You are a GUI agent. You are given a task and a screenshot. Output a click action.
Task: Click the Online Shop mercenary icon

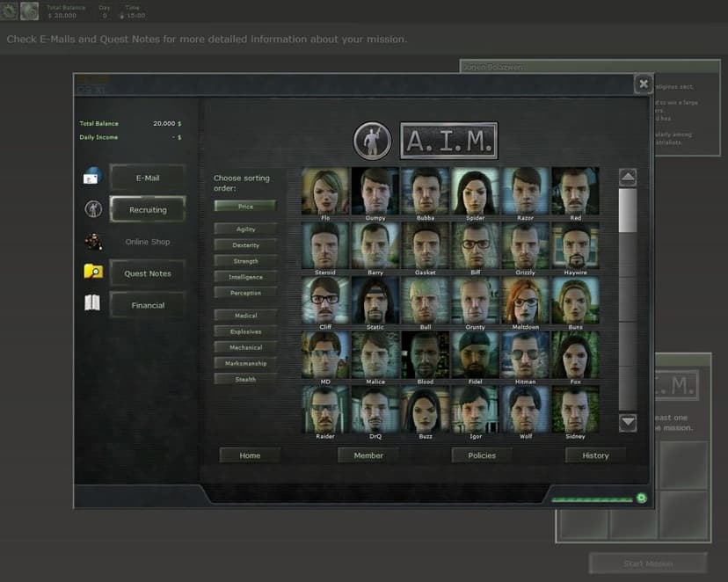click(x=93, y=242)
